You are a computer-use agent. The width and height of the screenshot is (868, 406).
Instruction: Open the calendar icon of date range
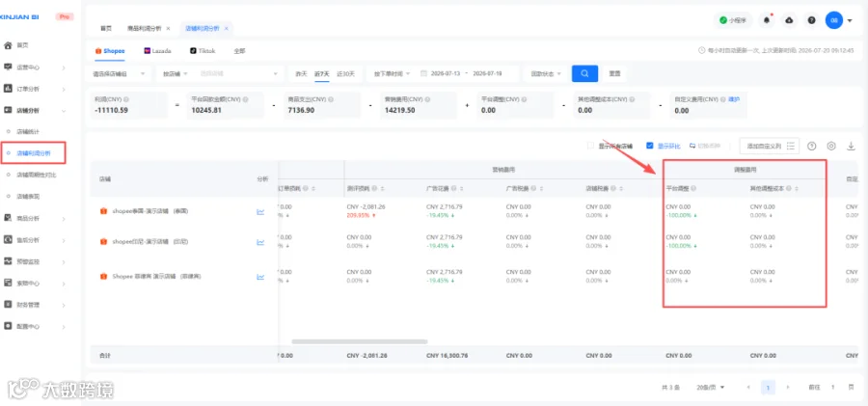click(x=423, y=73)
